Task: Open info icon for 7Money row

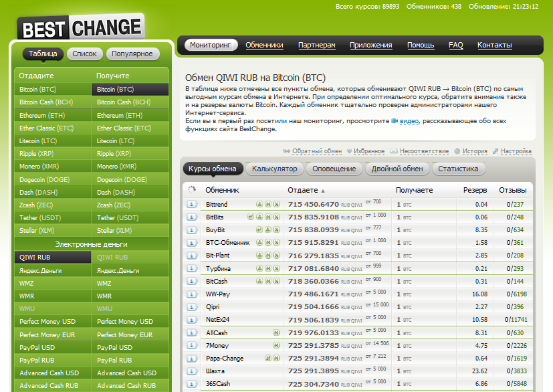Action: click(192, 345)
